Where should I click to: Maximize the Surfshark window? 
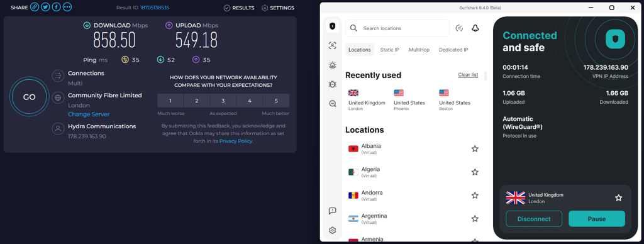click(611, 8)
